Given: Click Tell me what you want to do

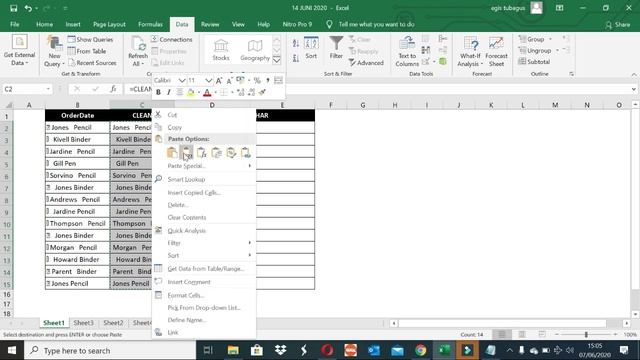Looking at the screenshot, I should [376, 24].
